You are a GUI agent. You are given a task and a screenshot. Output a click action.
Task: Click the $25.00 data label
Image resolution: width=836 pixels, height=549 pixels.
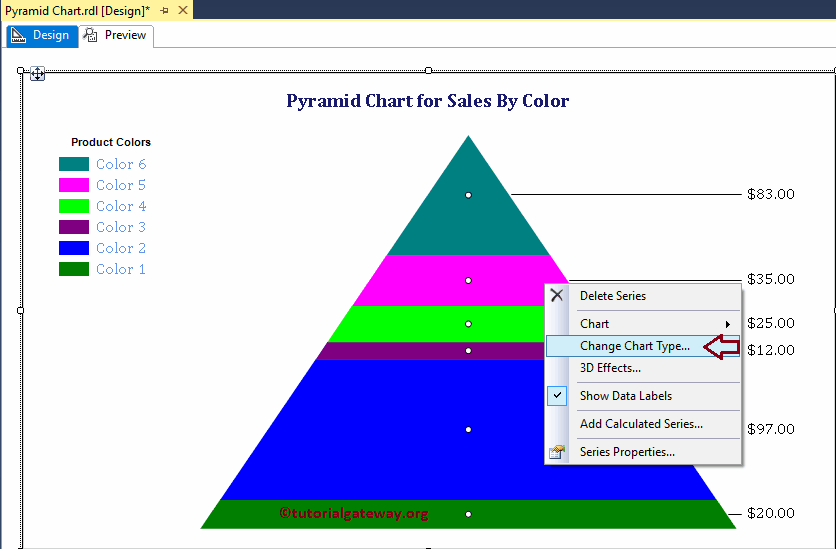pyautogui.click(x=771, y=323)
